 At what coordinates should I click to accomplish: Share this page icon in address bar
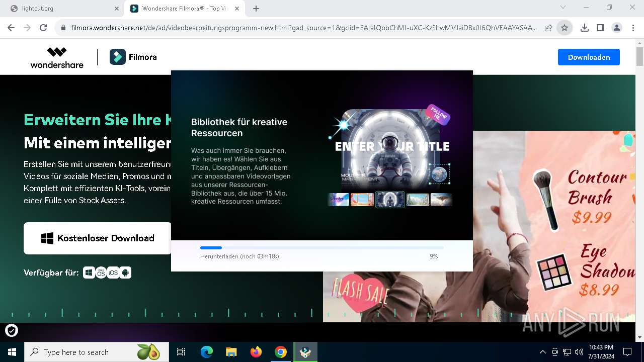548,28
